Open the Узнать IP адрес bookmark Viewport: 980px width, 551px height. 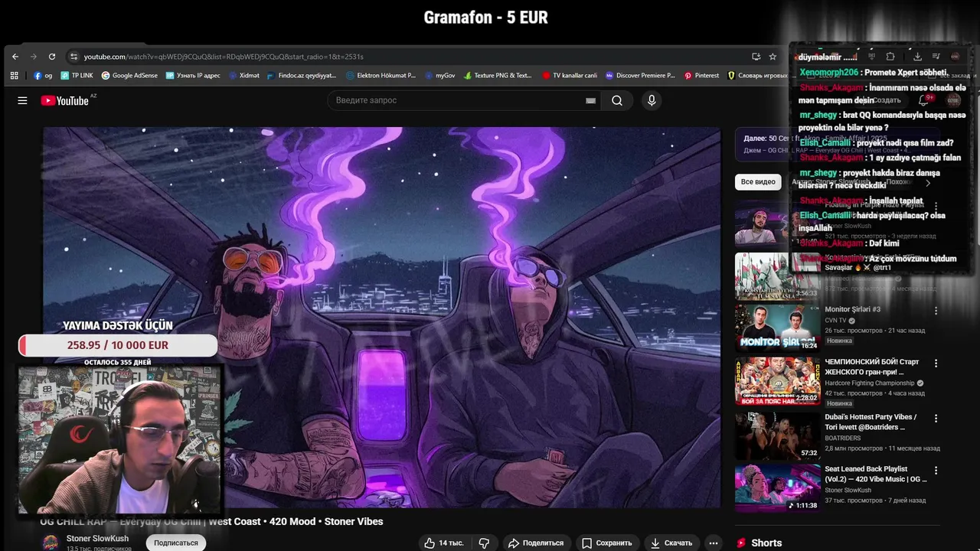pos(192,76)
